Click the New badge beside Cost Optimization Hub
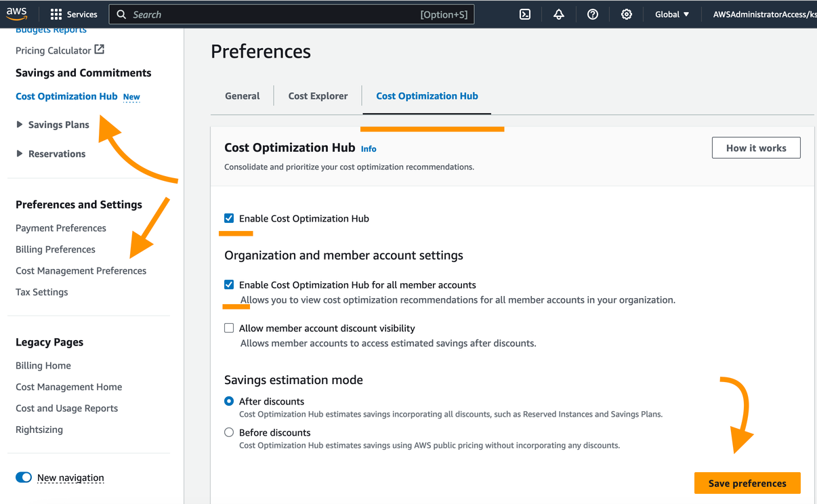 (x=131, y=97)
